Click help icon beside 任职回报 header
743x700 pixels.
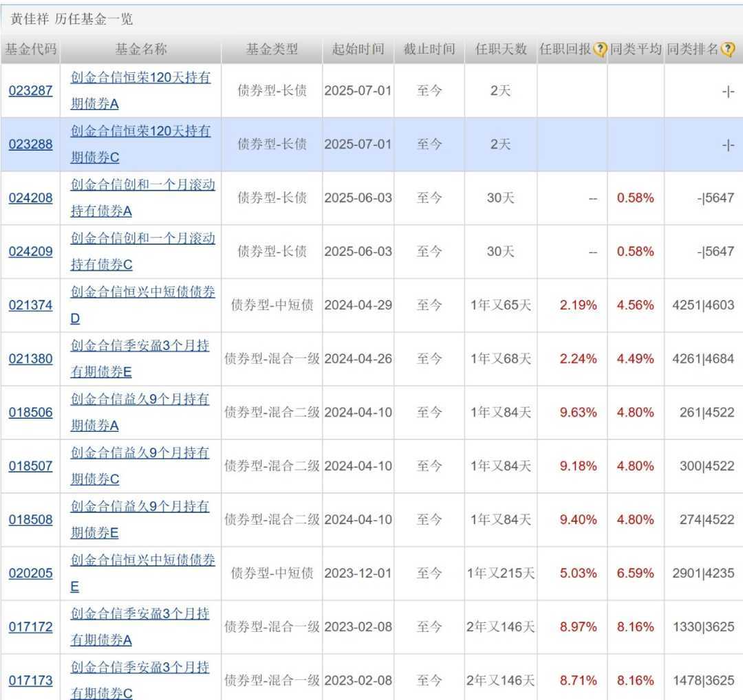coord(600,50)
